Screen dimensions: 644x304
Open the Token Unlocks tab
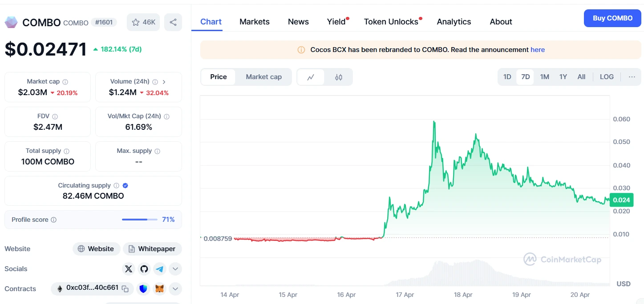tap(391, 22)
